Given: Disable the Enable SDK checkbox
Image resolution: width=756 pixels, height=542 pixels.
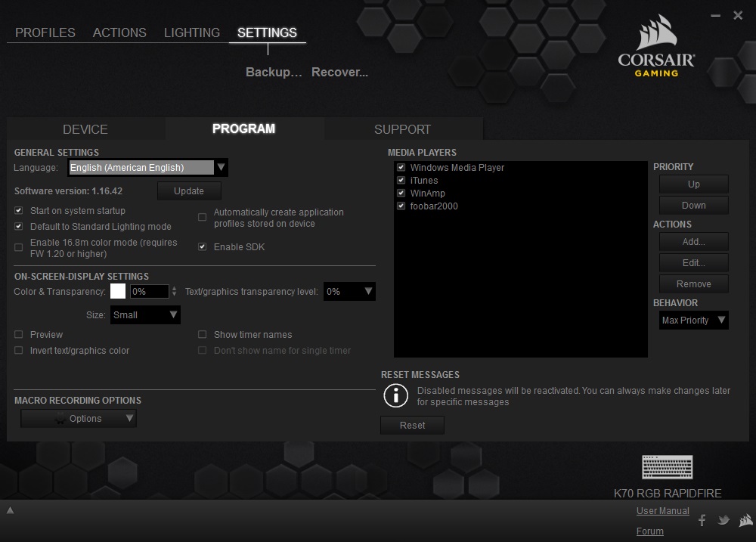Looking at the screenshot, I should point(203,247).
